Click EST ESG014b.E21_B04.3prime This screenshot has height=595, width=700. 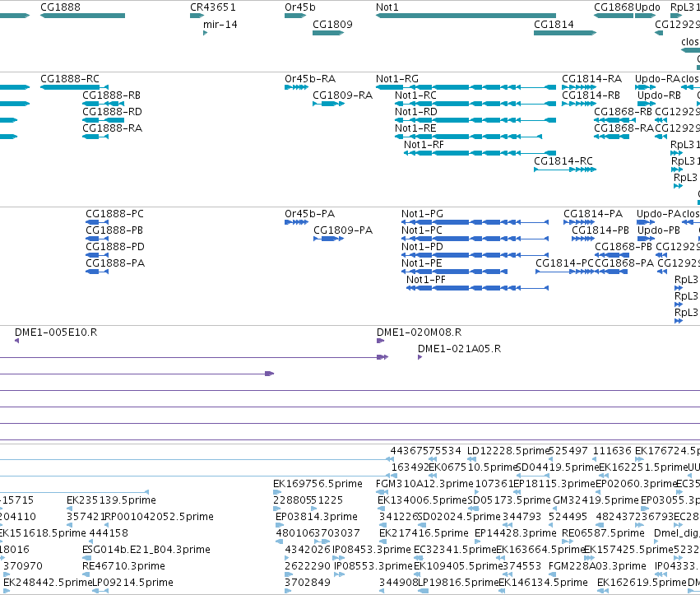(x=86, y=558)
